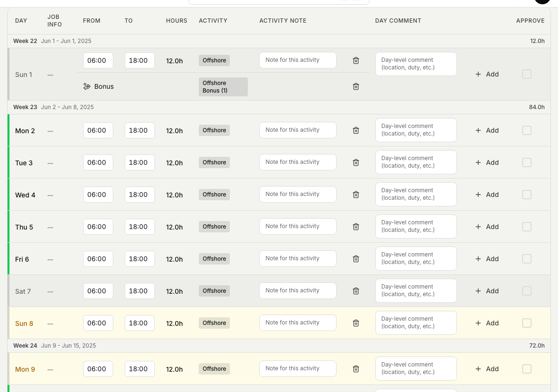The width and height of the screenshot is (558, 392).
Task: Open the Offshore Bonus (1) selector
Action: 223,87
